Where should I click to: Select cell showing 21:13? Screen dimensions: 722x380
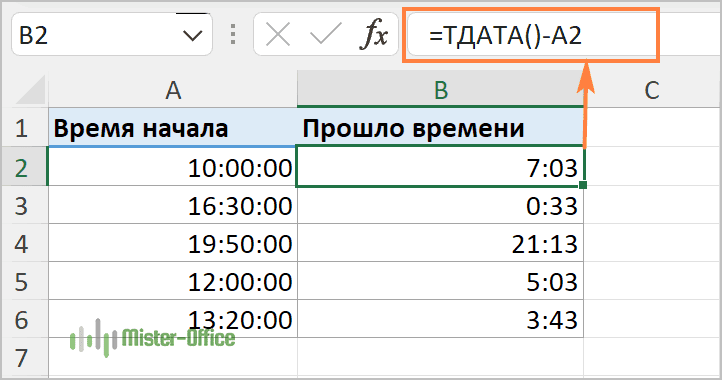pos(440,243)
